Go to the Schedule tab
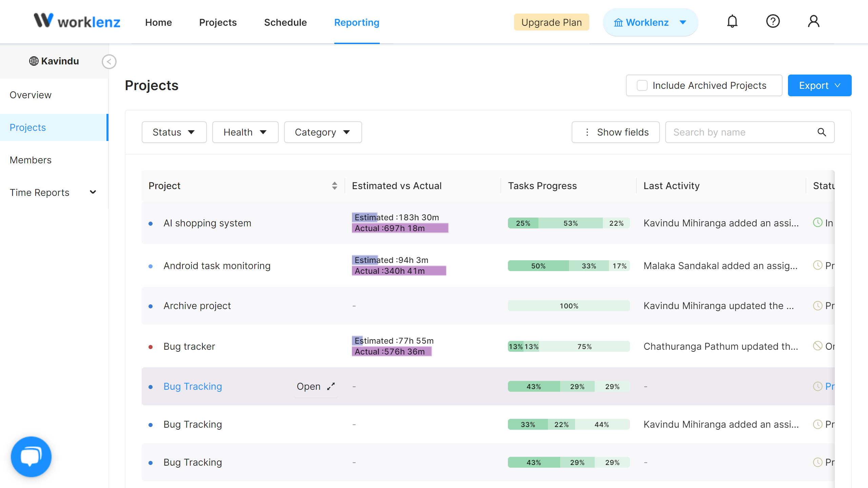868x488 pixels. point(285,22)
